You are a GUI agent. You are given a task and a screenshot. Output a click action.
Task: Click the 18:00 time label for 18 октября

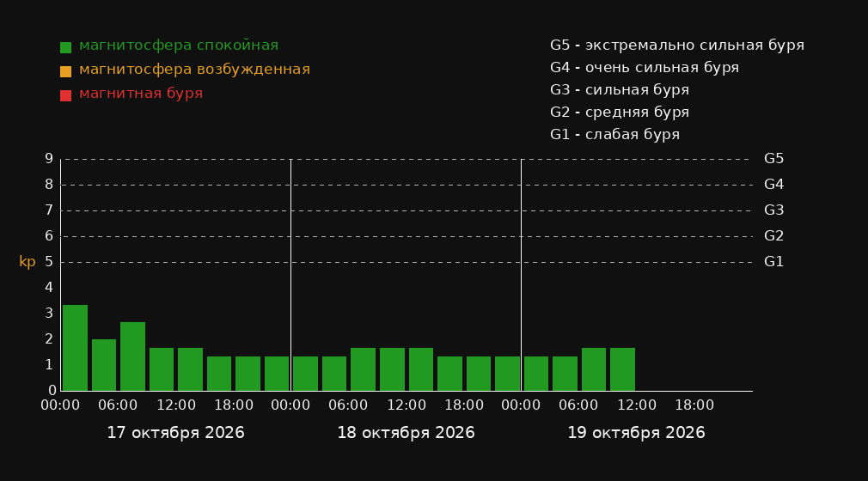pos(464,405)
